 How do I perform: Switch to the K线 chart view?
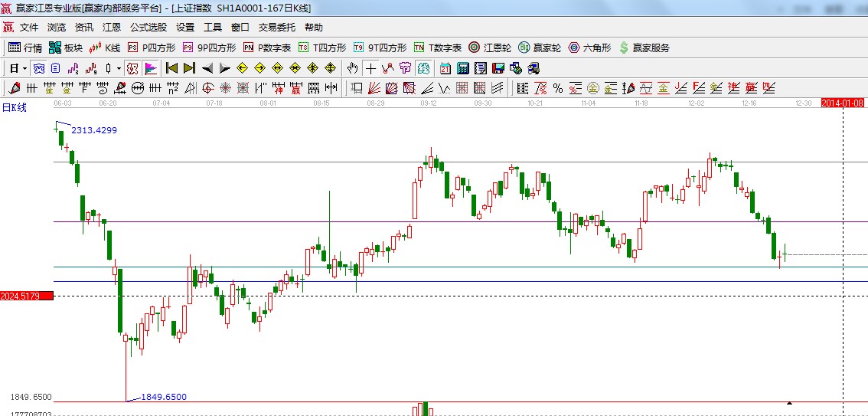point(104,47)
